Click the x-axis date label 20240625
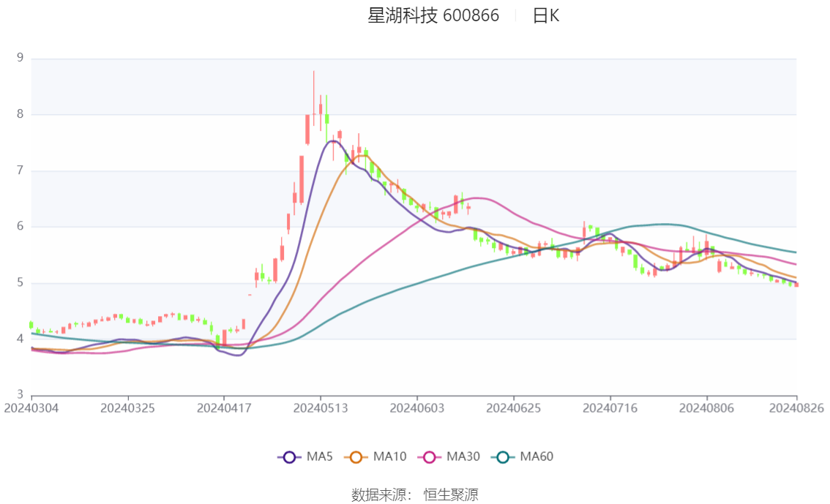This screenshot has width=830, height=504. (x=514, y=408)
